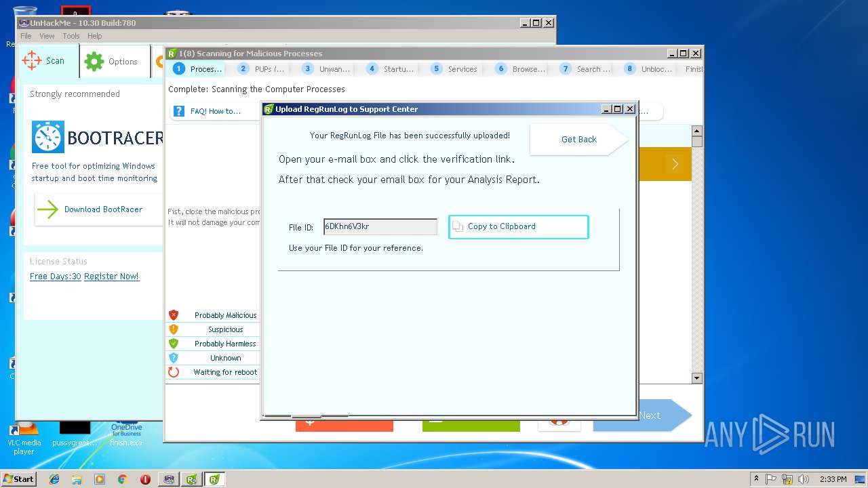Switch to the Search step tab
Viewport: 868px width, 488px height.
(585, 68)
